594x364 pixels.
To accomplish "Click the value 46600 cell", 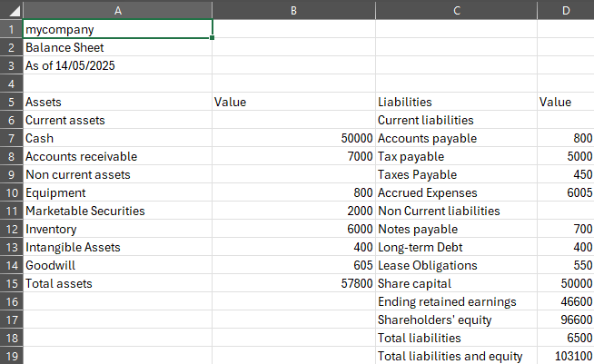I will (566, 302).
